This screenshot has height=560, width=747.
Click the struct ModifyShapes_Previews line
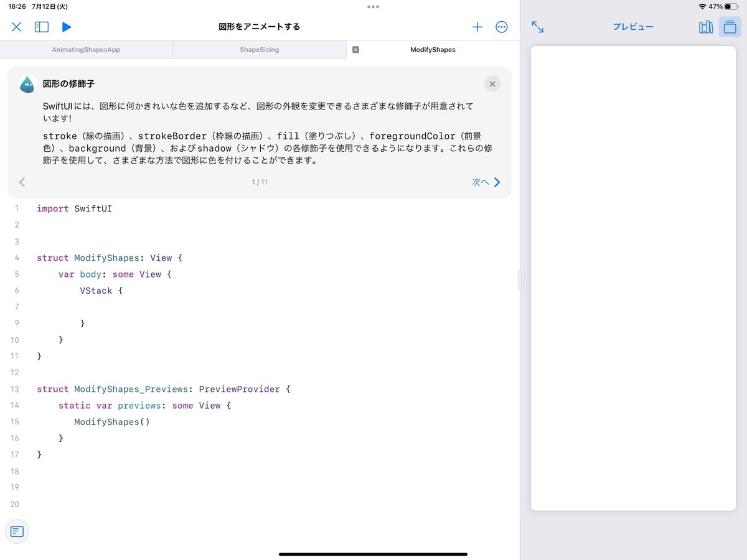[164, 389]
